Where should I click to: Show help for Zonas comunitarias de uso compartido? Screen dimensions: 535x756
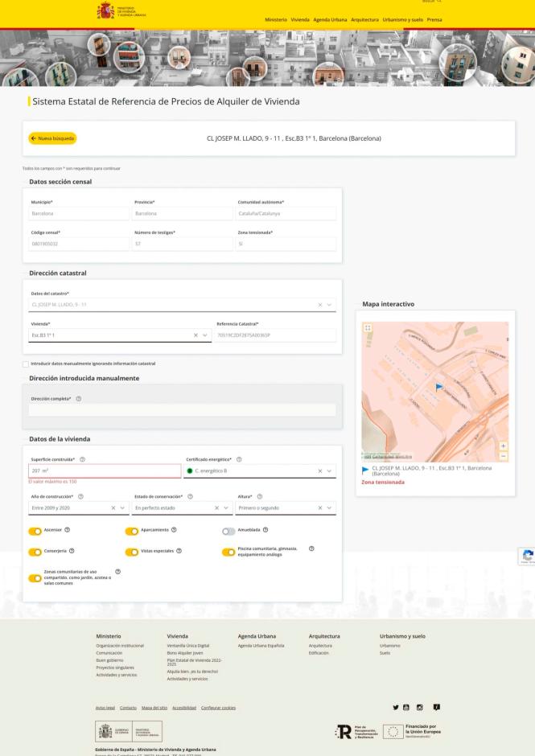click(117, 572)
